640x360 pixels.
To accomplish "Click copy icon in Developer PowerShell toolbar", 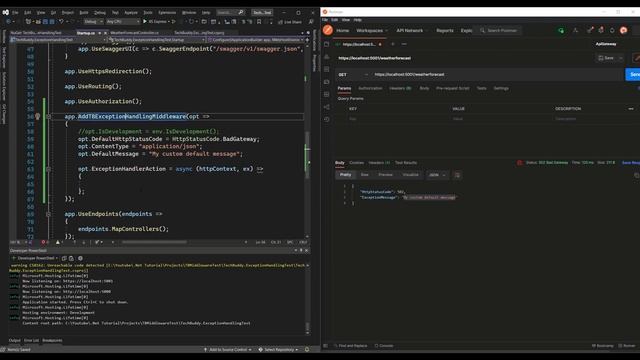I will point(64,258).
